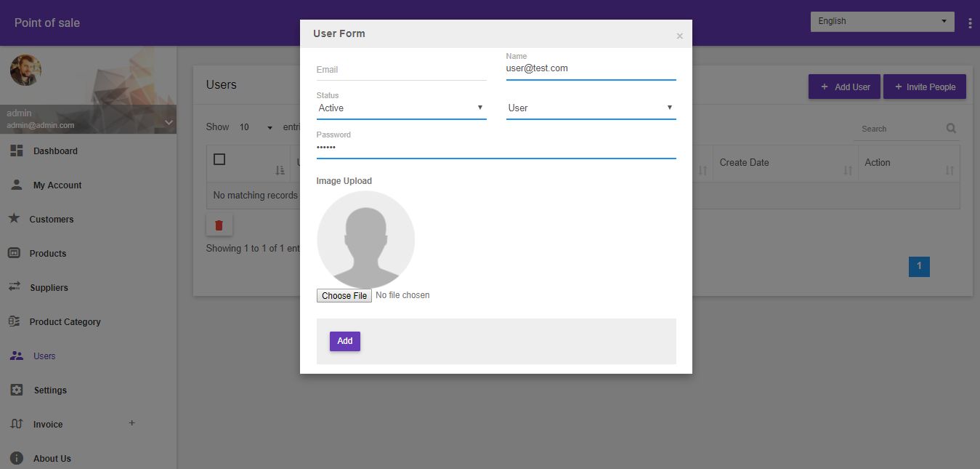Screen dimensions: 980x469
Task: Click the Products icon in sidebar
Action: pos(14,253)
